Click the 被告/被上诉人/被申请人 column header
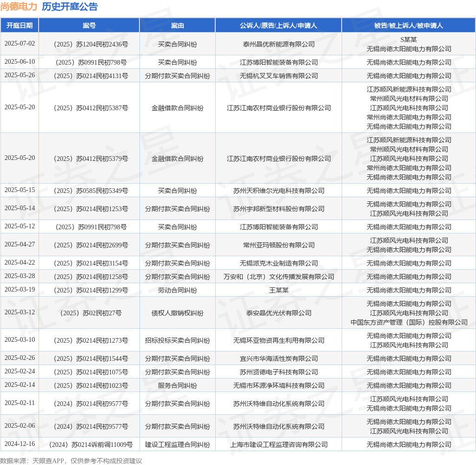Screen dimensions: 476x465 click(409, 26)
